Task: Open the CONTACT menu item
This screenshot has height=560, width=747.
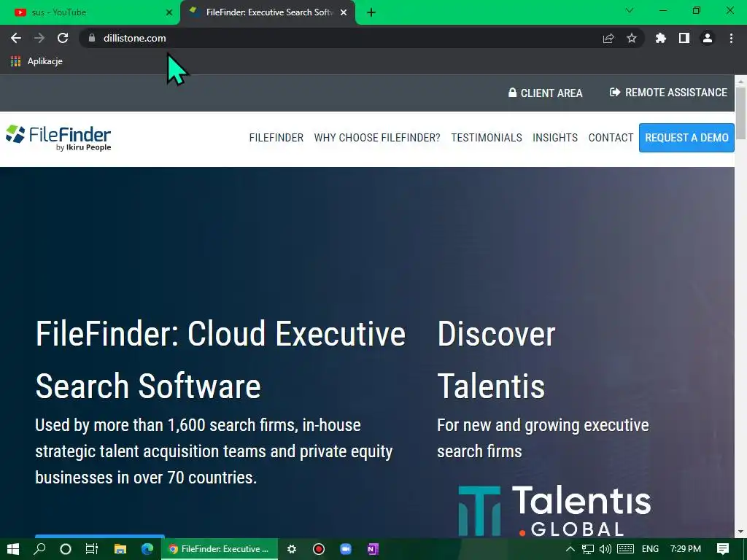Action: 611,138
